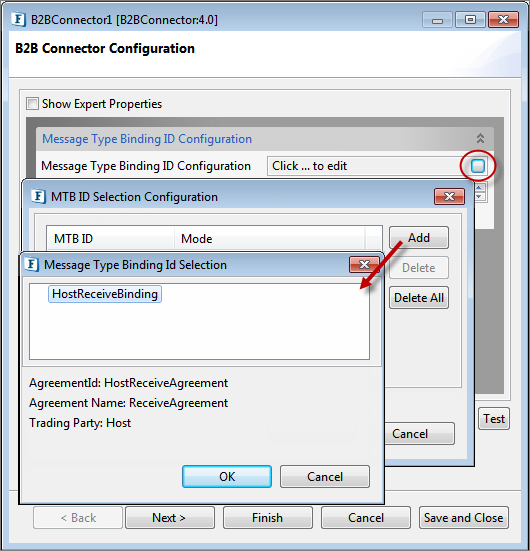Confirm selection with OK button

point(227,477)
